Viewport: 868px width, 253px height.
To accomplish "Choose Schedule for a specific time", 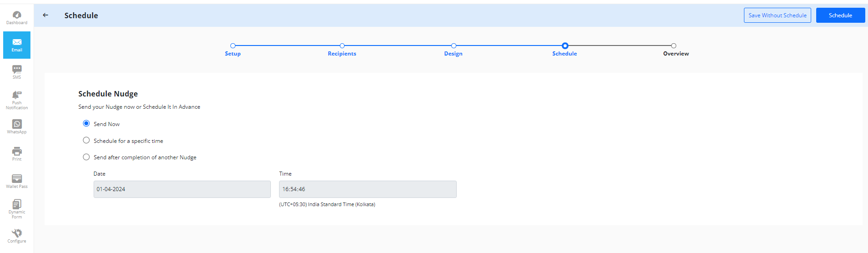I will [86, 140].
